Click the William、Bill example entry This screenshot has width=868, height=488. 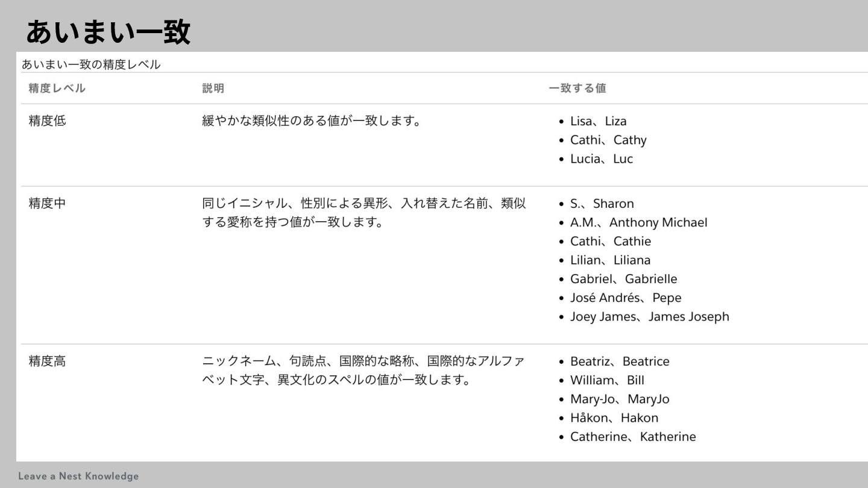pyautogui.click(x=607, y=380)
